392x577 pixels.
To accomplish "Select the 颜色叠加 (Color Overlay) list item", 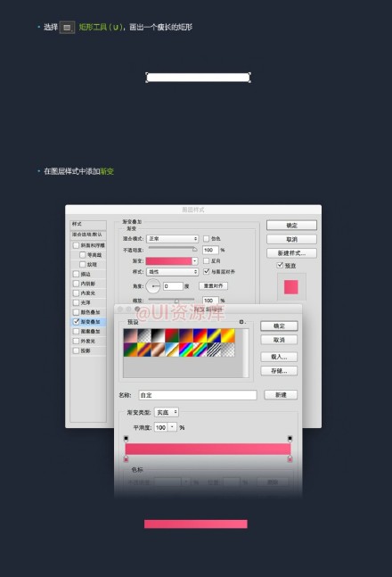I will 88,312.
